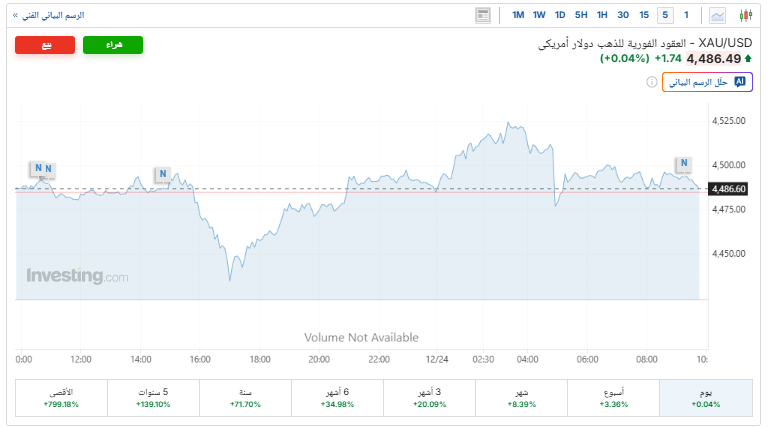Click the current price label 4,486.60
This screenshot has width=772, height=427.
[728, 188]
